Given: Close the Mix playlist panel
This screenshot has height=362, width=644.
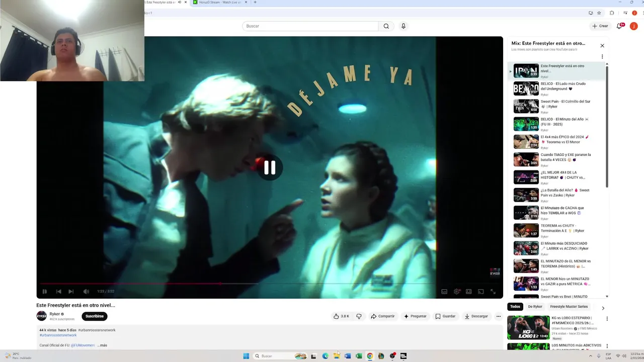Looking at the screenshot, I should (x=602, y=46).
